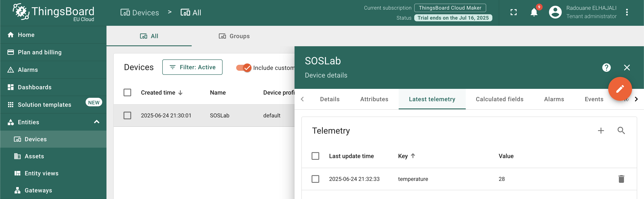Open the Events tab
This screenshot has width=644, height=199.
(x=594, y=99)
